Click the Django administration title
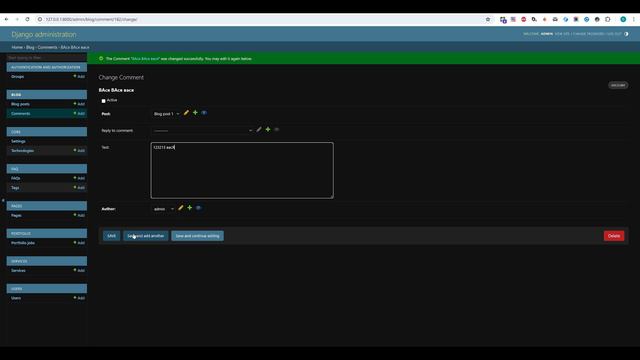This screenshot has height=360, width=640. [44, 34]
